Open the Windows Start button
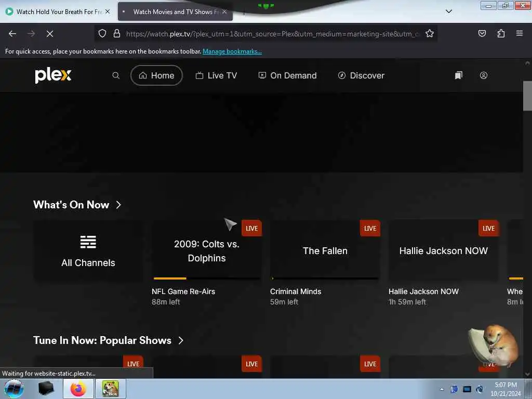This screenshot has width=532, height=399. [x=14, y=389]
